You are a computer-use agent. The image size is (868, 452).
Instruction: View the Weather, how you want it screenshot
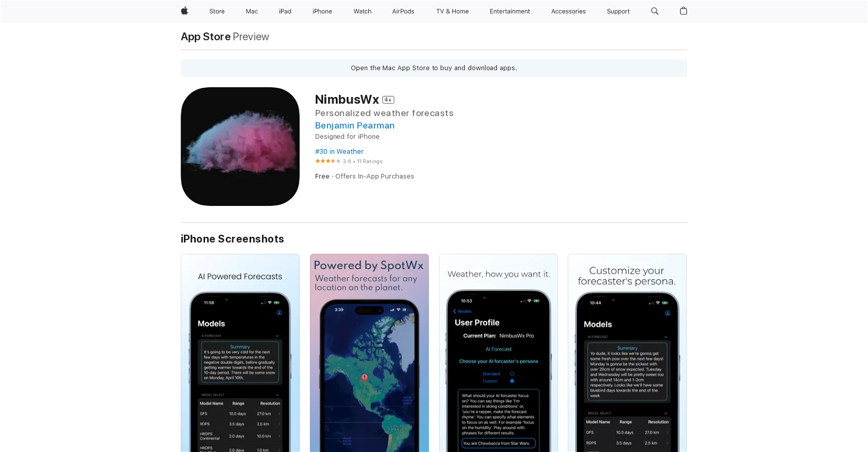pos(499,353)
